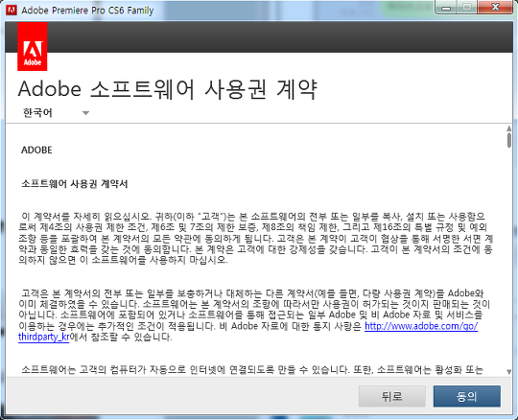The width and height of the screenshot is (518, 420).
Task: Click the ADOBE heading in the license
Action: (36, 151)
